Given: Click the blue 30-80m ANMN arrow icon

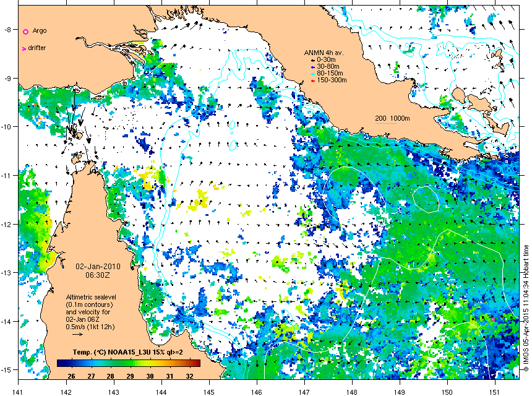Looking at the screenshot, I should (313, 67).
